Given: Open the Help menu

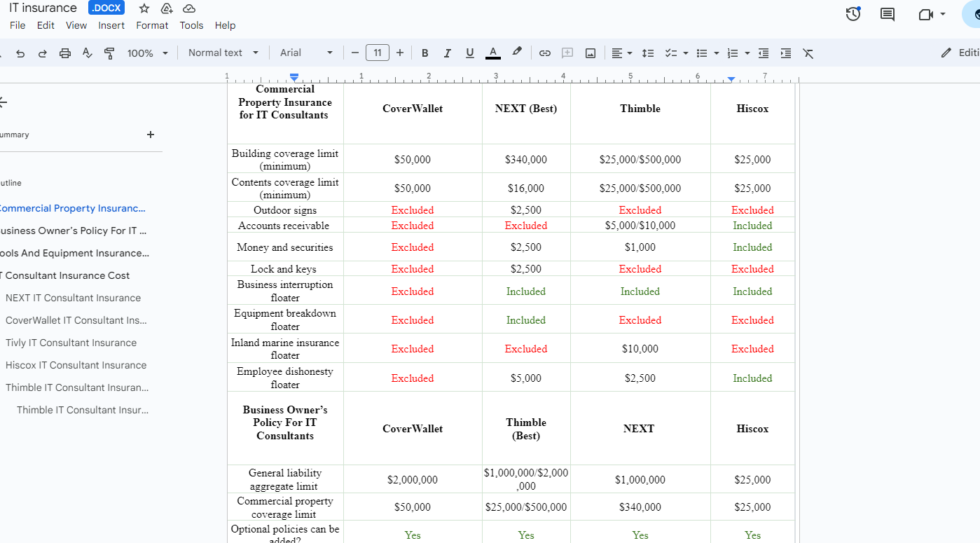Looking at the screenshot, I should (225, 25).
